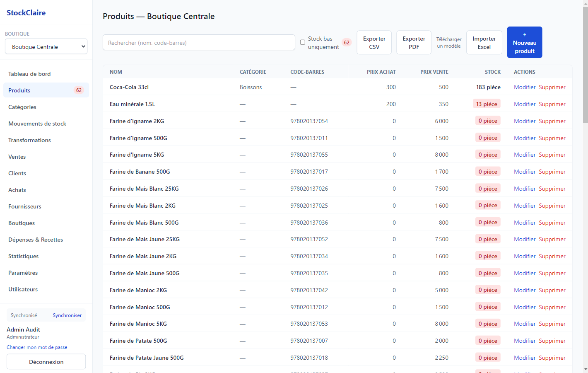Click the 'Farine de Mais Jaune 2KG' name
588x373 pixels.
pyautogui.click(x=143, y=256)
